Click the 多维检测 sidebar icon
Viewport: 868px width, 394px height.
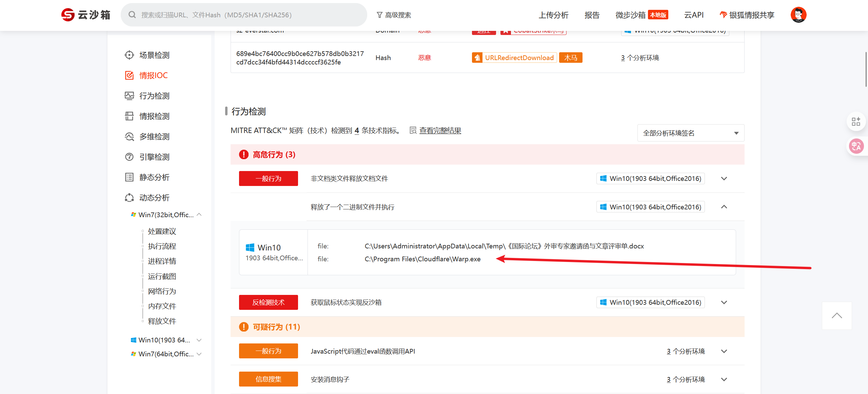tap(129, 136)
